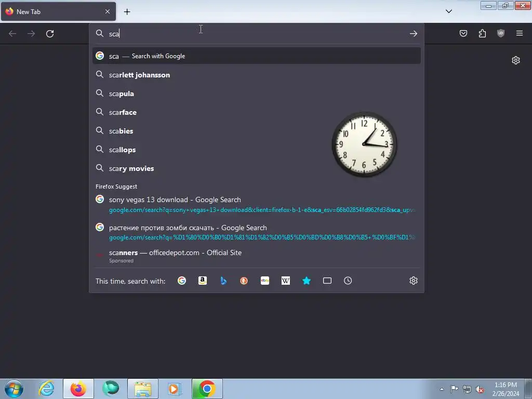The image size is (532, 399).
Task: Choose the 'scapula' suggestion
Action: pyautogui.click(x=257, y=94)
